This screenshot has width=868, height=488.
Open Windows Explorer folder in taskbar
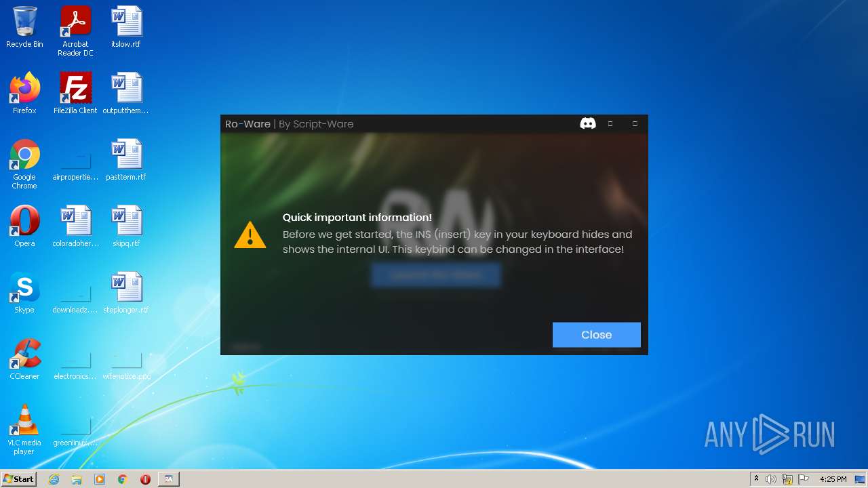tap(77, 479)
